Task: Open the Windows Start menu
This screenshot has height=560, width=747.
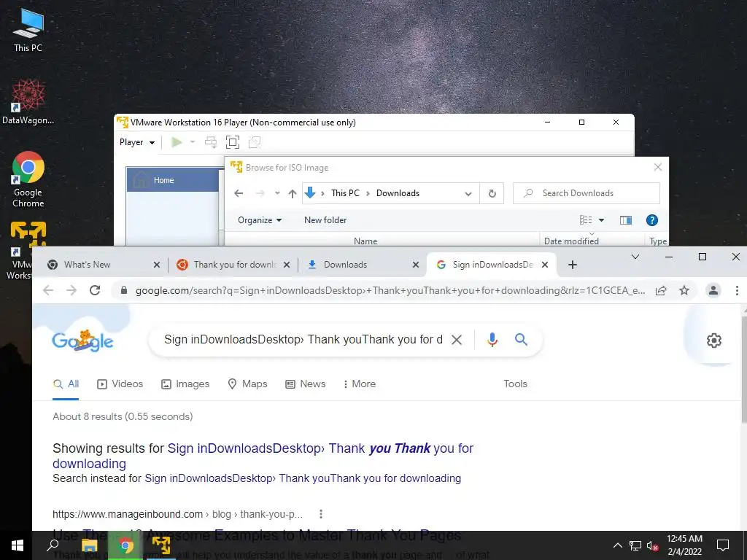Action: [x=18, y=545]
